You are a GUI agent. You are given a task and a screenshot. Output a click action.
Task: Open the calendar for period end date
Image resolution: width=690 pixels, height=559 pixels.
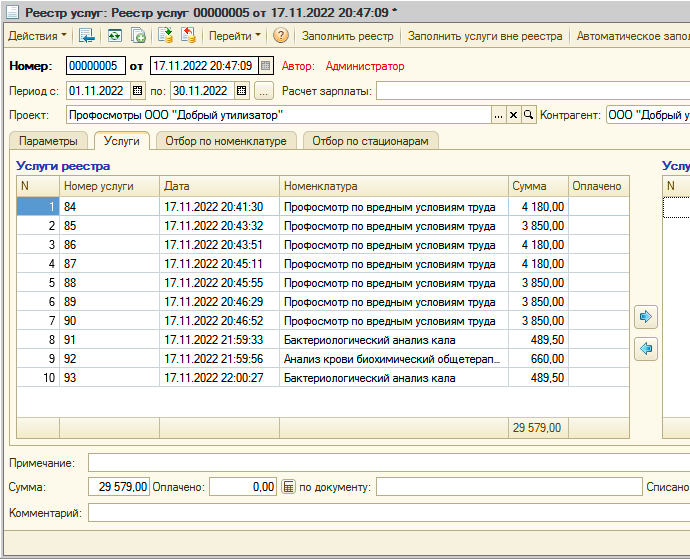coord(241,91)
